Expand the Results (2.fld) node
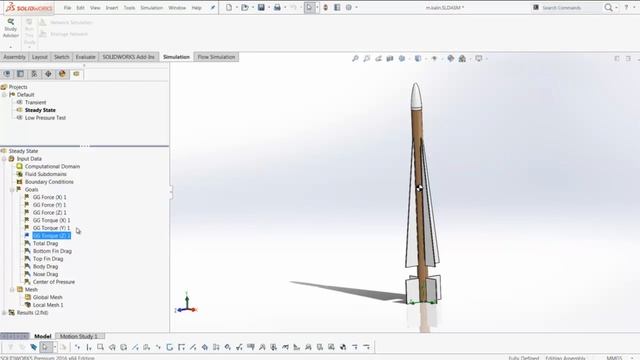This screenshot has height=360, width=640. point(4,313)
